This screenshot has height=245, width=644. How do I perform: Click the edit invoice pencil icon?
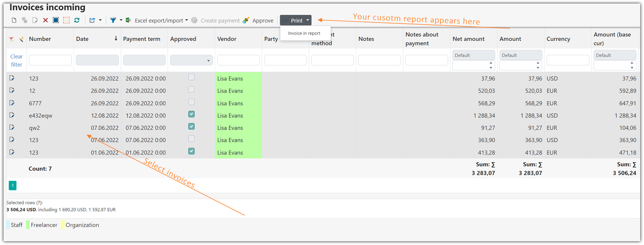pos(35,20)
